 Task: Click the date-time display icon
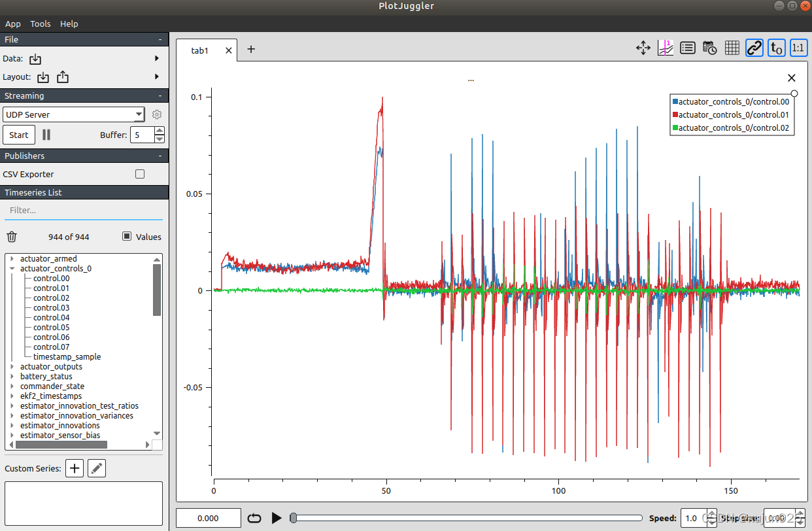(709, 48)
